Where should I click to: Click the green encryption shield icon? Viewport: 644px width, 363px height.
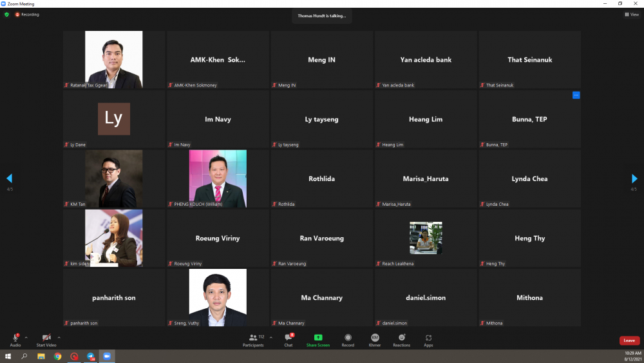point(6,14)
